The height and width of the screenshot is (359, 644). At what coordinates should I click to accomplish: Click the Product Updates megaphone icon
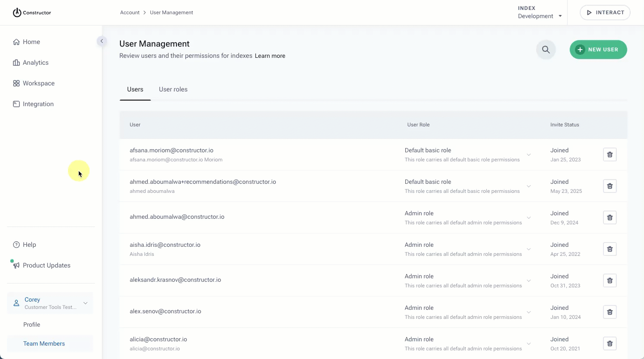tap(16, 265)
